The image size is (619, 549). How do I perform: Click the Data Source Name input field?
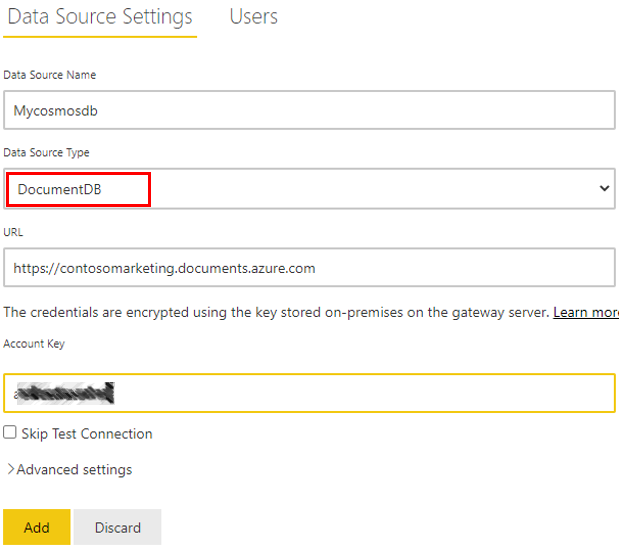click(309, 110)
